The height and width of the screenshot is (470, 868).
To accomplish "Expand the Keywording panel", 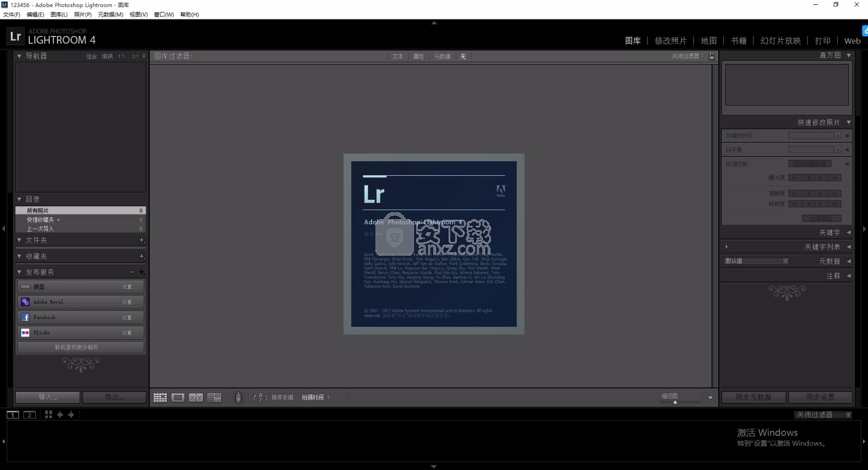I will (849, 232).
